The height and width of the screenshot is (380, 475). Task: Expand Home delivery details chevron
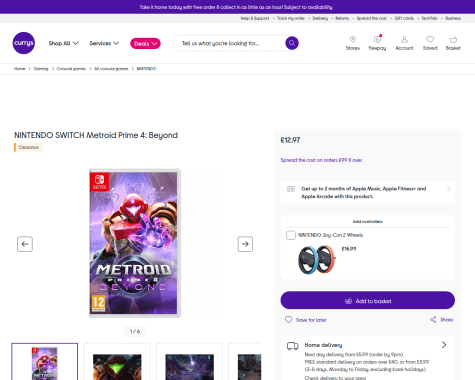[444, 345]
